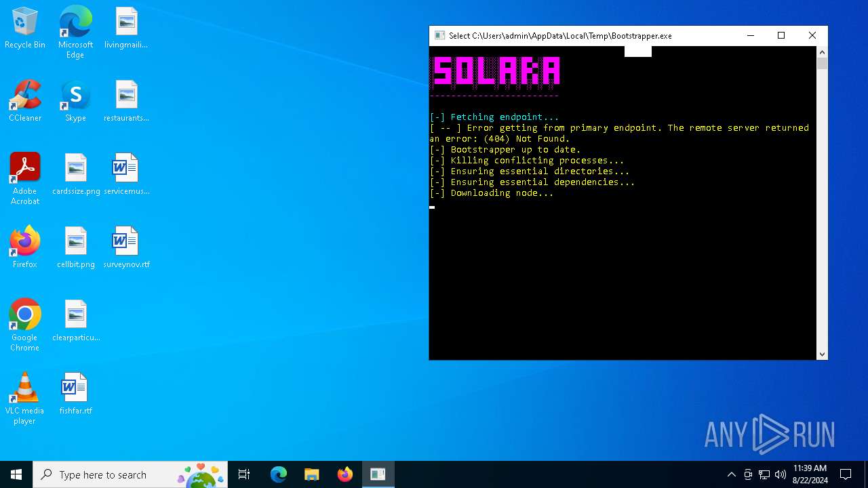This screenshot has height=488, width=868.
Task: Open the Windows Start menu
Action: click(x=16, y=474)
